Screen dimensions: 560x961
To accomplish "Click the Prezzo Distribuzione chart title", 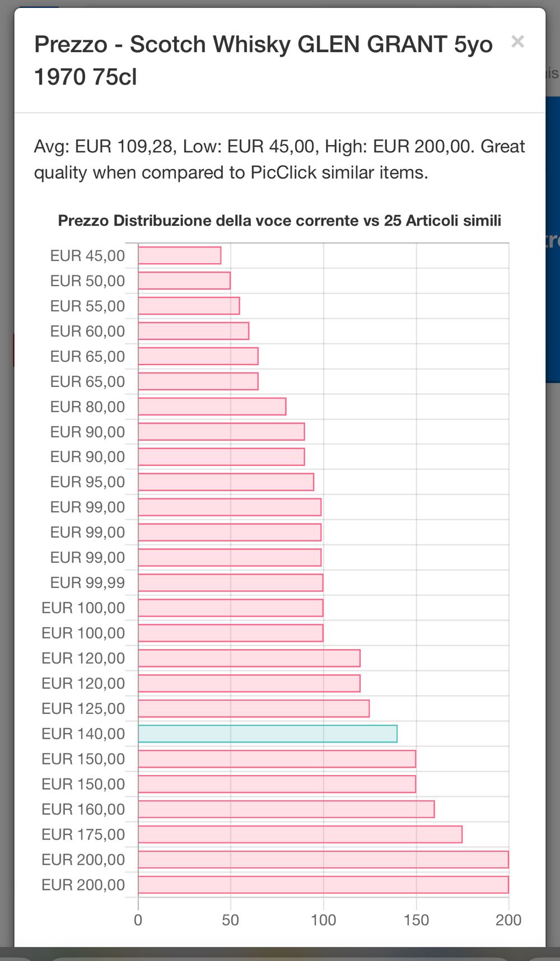I will click(279, 221).
